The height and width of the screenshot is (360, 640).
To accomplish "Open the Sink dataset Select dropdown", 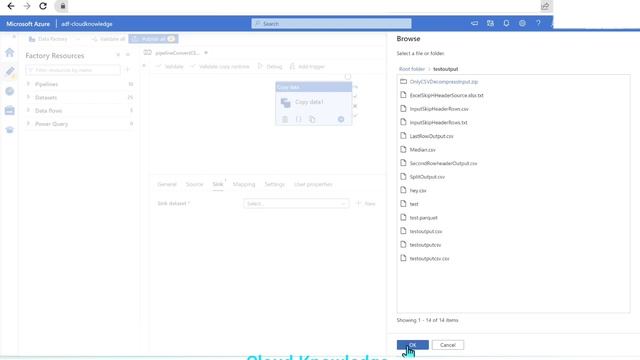I will (296, 203).
